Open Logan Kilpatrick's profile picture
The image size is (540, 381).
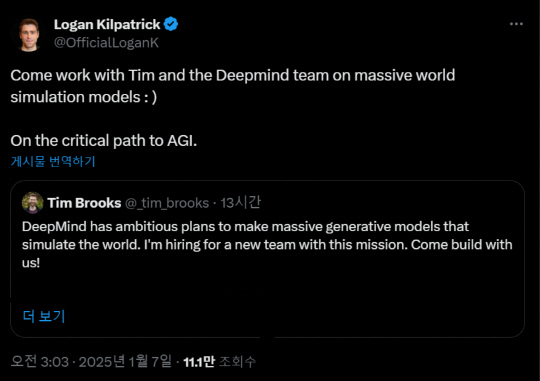pos(28,35)
